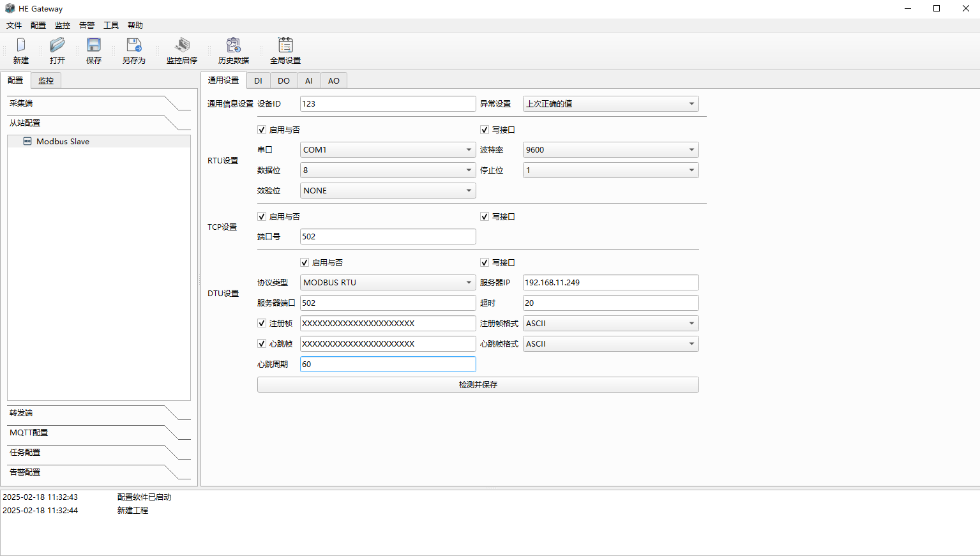Click log entry 配置软件已启动

[144, 497]
